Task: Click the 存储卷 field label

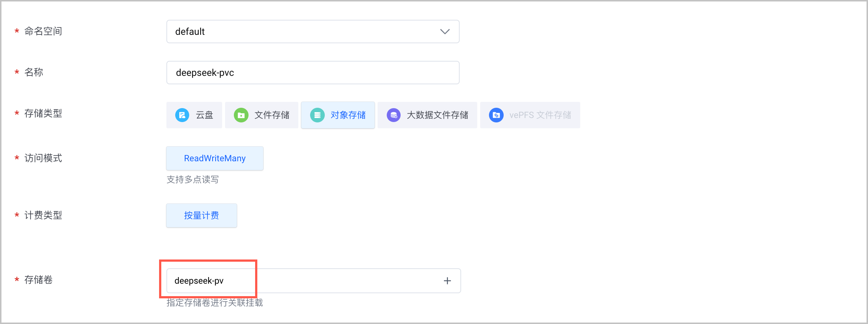Action: pyautogui.click(x=38, y=280)
